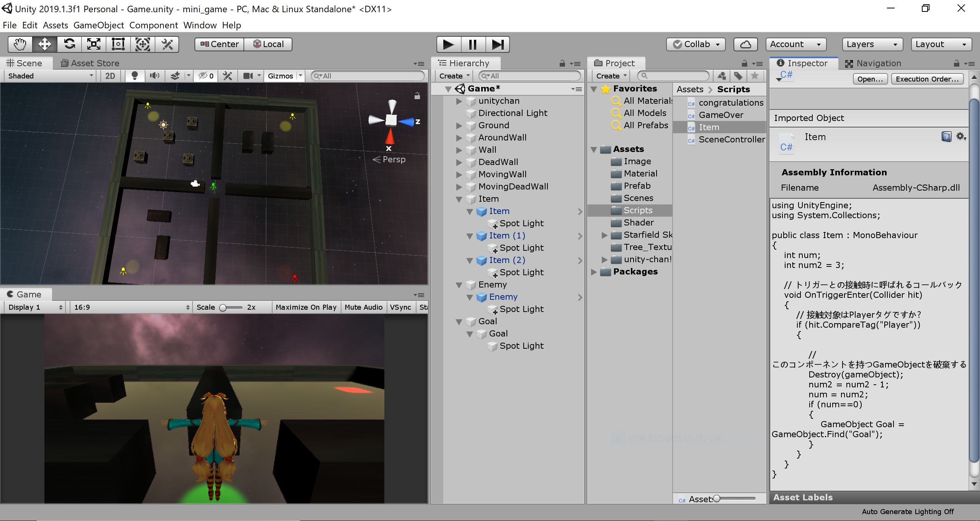Select the Scale tool
This screenshot has width=980, height=521.
pos(93,44)
